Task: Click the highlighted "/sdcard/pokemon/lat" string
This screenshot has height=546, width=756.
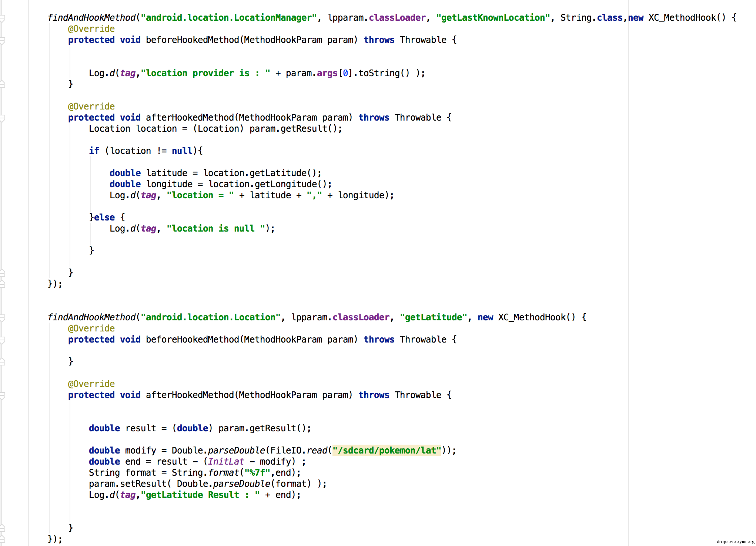Action: [x=387, y=451]
